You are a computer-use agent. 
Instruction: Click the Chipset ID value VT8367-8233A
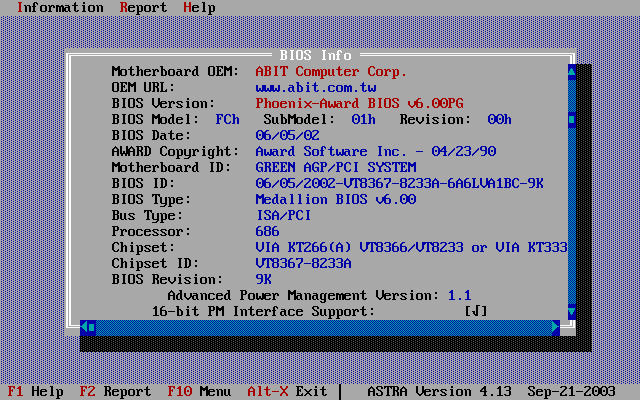303,264
